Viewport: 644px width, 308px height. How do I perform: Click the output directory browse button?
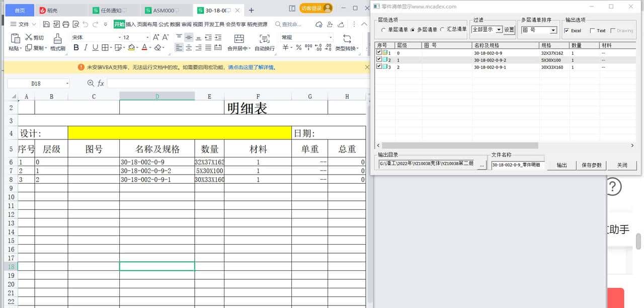click(x=481, y=165)
